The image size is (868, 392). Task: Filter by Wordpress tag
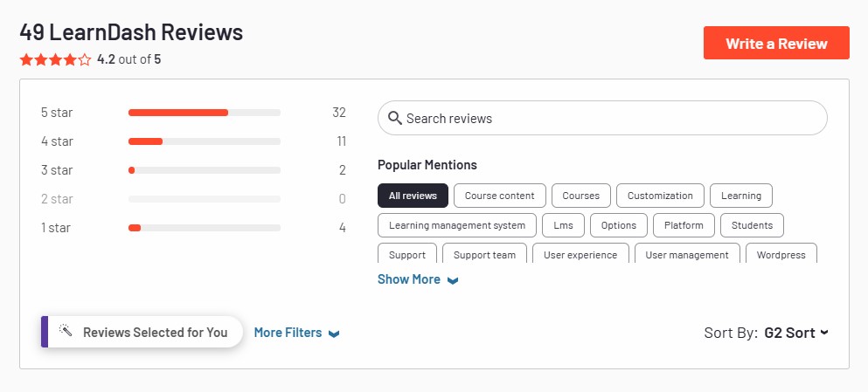[781, 254]
